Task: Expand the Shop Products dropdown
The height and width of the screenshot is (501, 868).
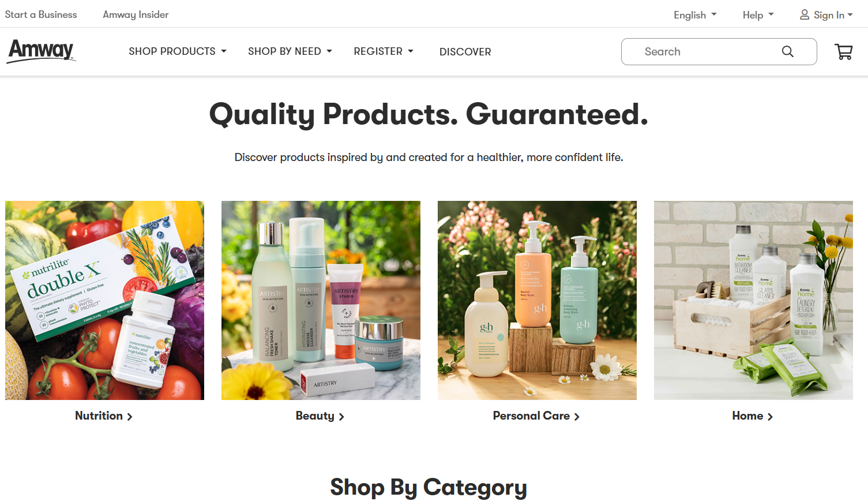Action: [178, 51]
